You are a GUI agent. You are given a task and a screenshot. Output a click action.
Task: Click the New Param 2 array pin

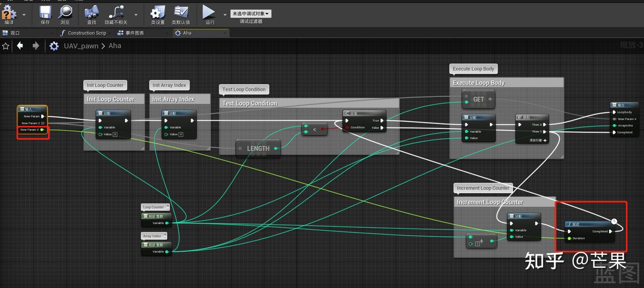point(42,123)
